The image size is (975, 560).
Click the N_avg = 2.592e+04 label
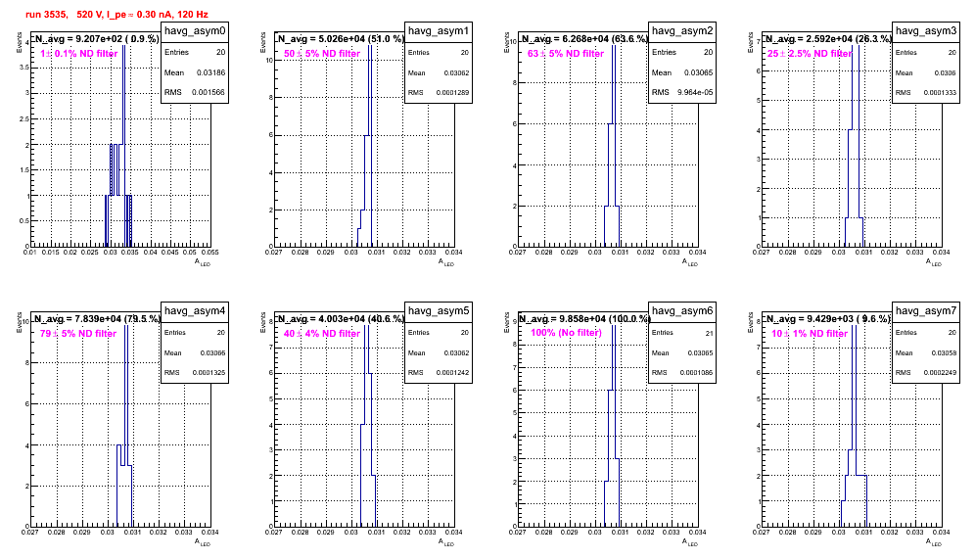coord(828,39)
